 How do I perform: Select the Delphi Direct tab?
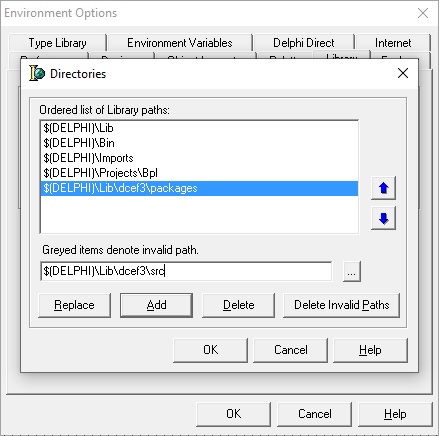pos(303,43)
